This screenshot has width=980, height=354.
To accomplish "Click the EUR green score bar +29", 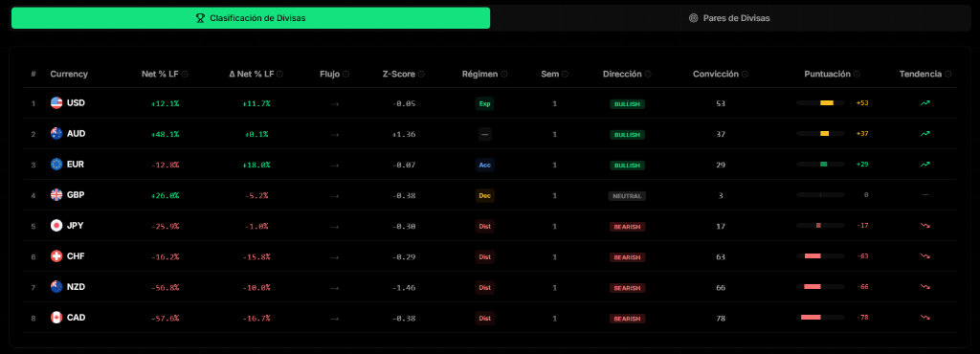I will pyautogui.click(x=820, y=165).
